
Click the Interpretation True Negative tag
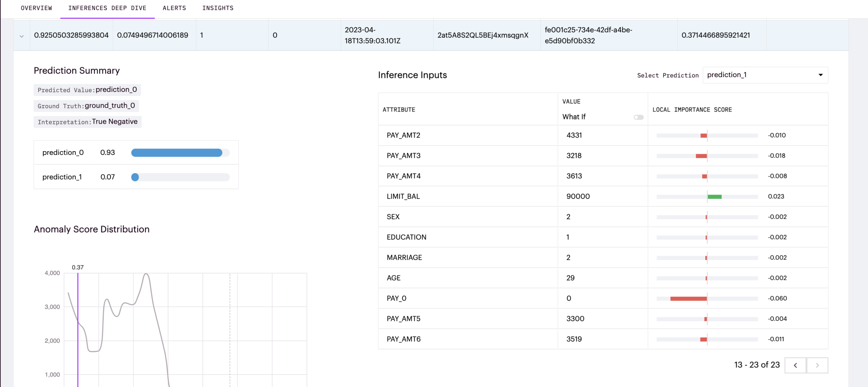pos(87,122)
